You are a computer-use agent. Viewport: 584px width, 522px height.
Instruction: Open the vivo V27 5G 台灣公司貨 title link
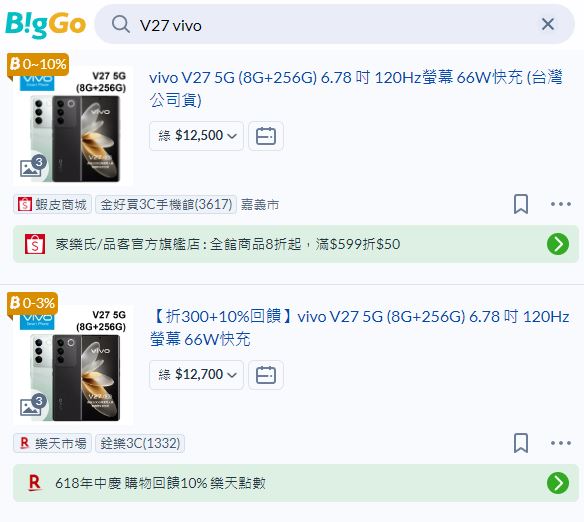356,89
